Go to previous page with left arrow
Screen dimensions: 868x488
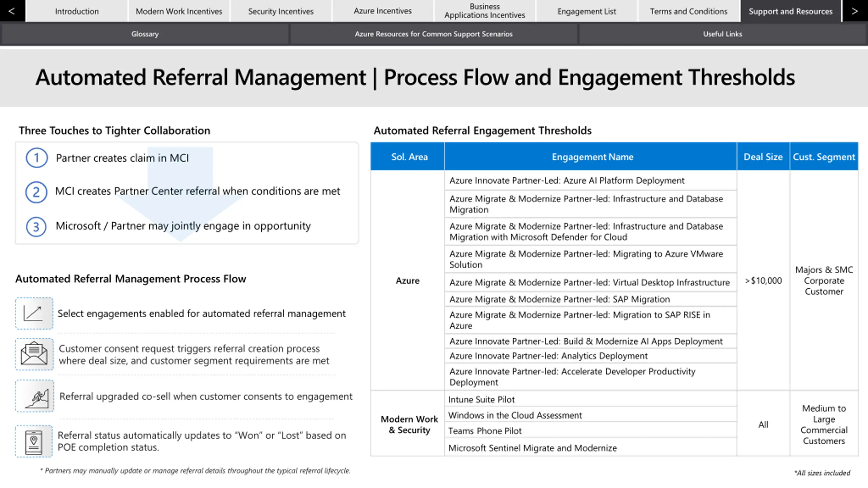pos(12,11)
